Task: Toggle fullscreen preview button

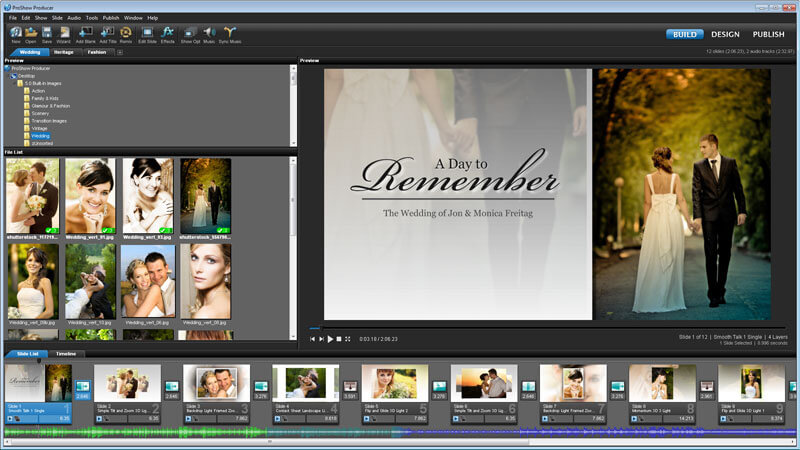Action: point(347,339)
